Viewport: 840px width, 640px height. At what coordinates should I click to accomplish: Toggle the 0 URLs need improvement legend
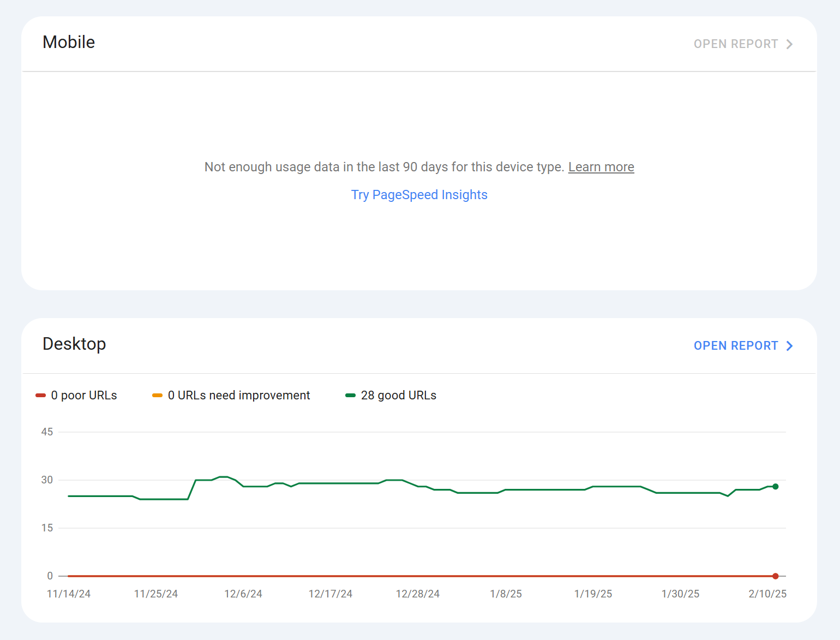[x=231, y=396]
